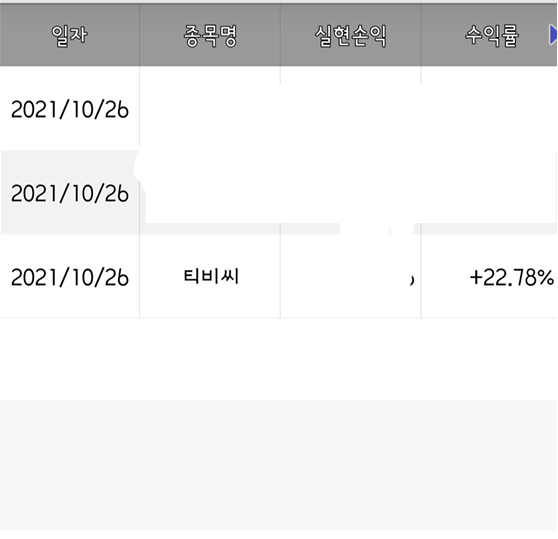Click the light gray panel at bottom
The image size is (558, 539).
[279, 465]
